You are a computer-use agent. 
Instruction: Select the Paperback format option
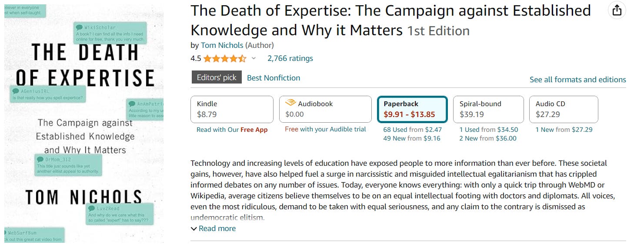coord(412,109)
